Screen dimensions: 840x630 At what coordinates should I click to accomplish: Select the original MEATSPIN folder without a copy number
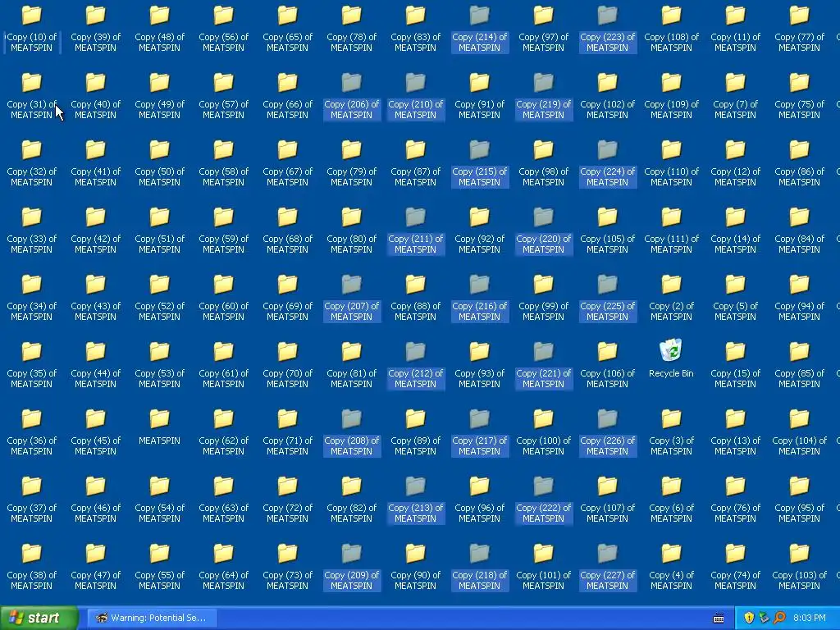159,427
